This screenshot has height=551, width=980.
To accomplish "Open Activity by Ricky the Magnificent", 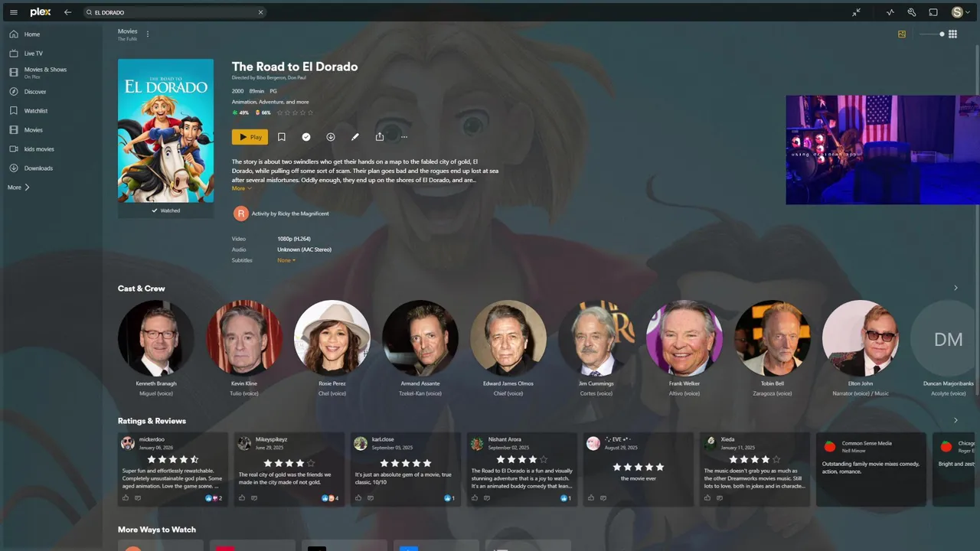I will 281,214.
